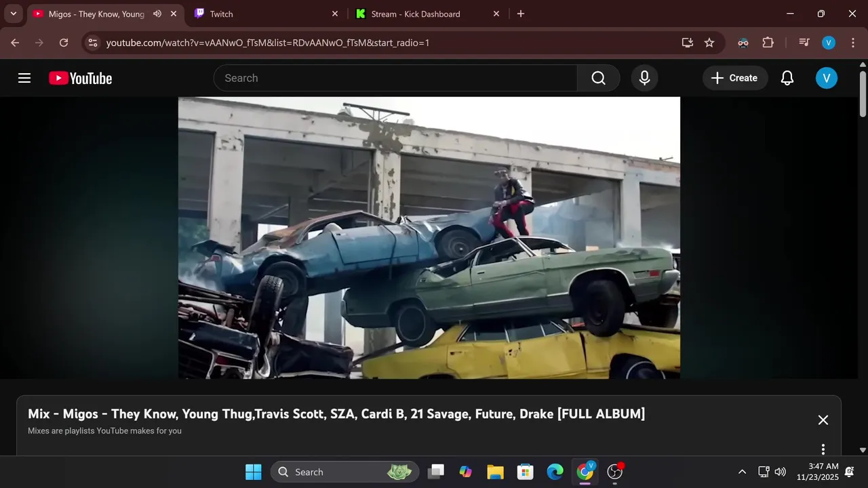Image resolution: width=868 pixels, height=488 pixels.
Task: Close the Migos YouTube tab
Action: pos(174,14)
